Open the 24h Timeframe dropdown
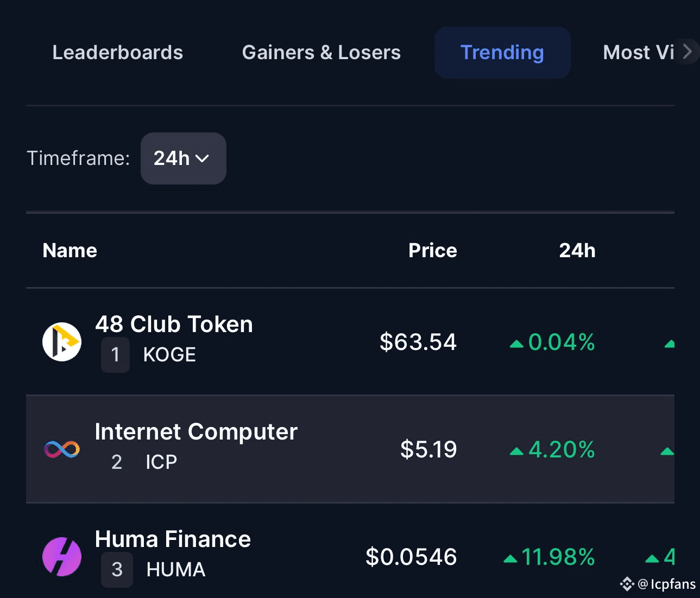This screenshot has width=700, height=598. [183, 158]
